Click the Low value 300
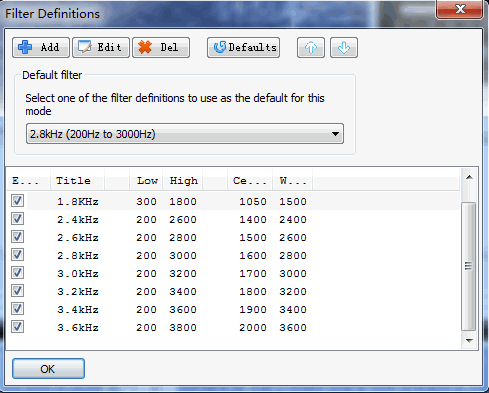Viewport: 489px width, 393px height. click(146, 202)
